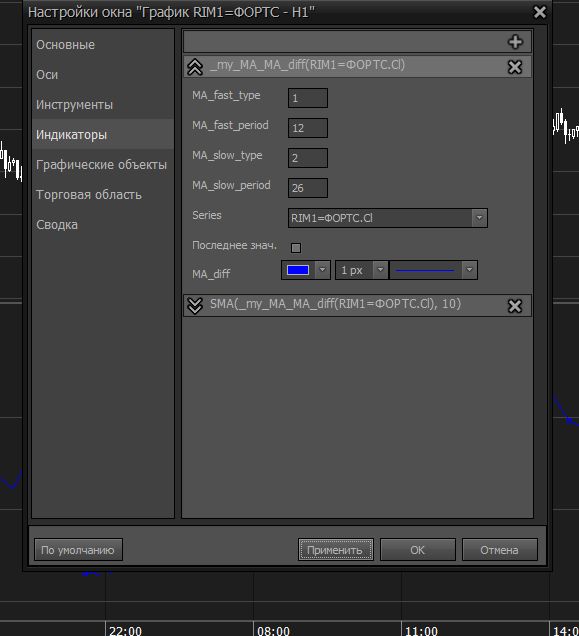The image size is (579, 636).
Task: Add a new indicator with plus icon
Action: pyautogui.click(x=515, y=42)
